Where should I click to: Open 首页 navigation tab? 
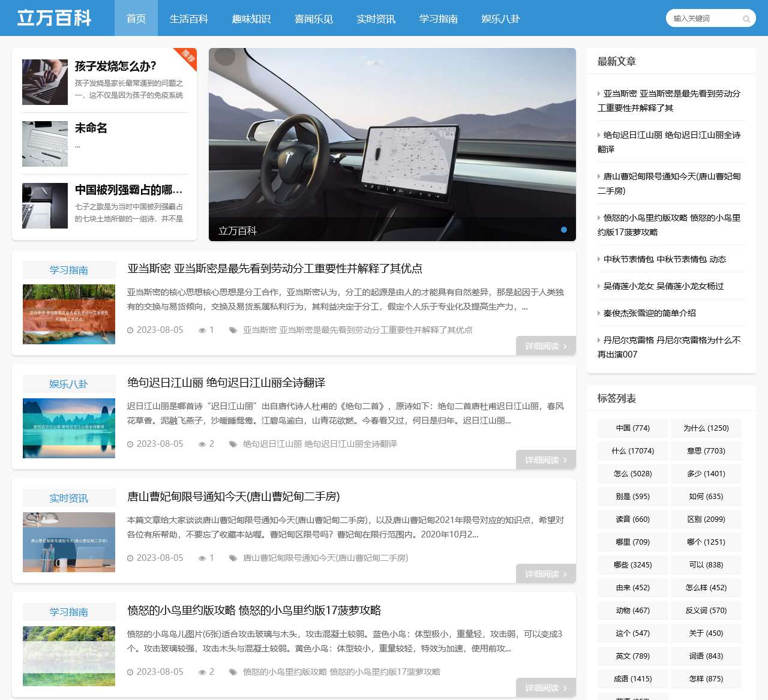tap(136, 18)
